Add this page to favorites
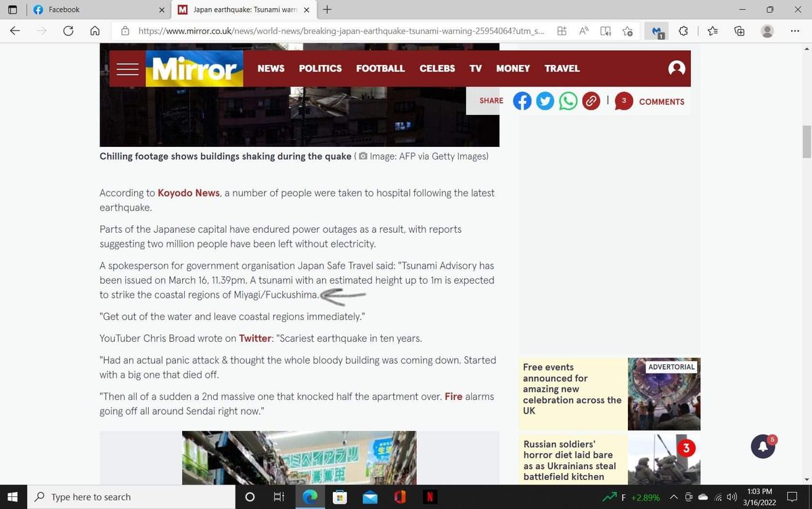Viewport: 812px width, 509px height. pos(627,30)
